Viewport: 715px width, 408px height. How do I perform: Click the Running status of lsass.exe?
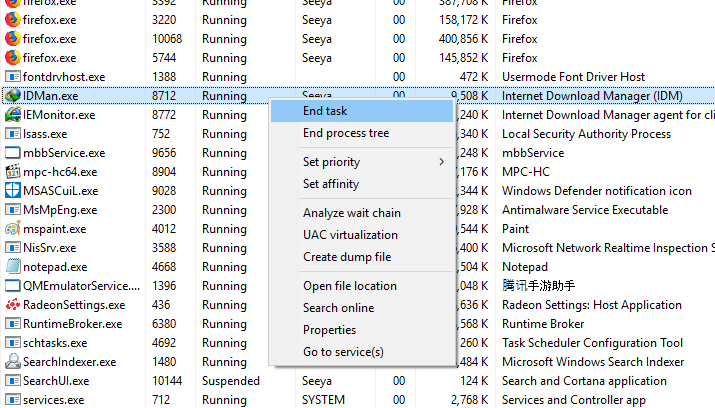click(x=224, y=134)
